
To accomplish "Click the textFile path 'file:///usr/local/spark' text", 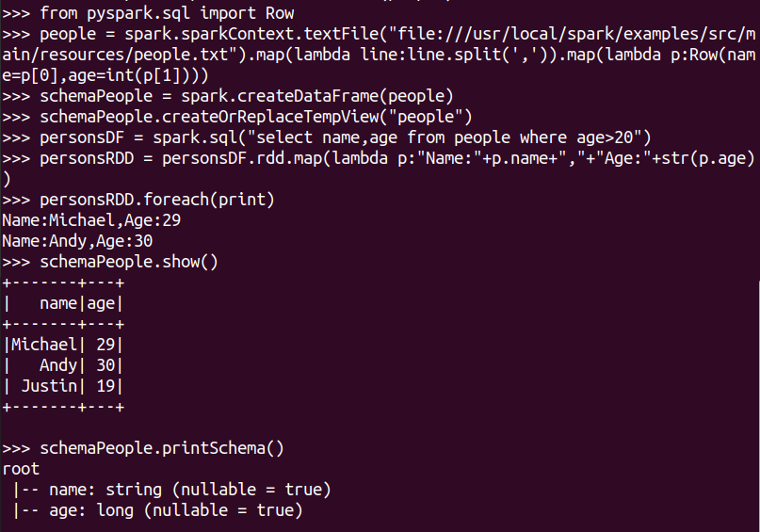I will pos(504,34).
